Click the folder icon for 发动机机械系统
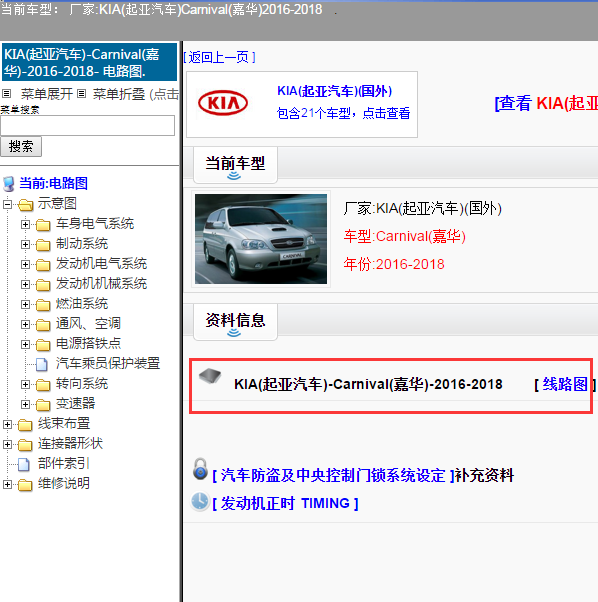Viewport: 598px width, 602px height. coord(43,285)
